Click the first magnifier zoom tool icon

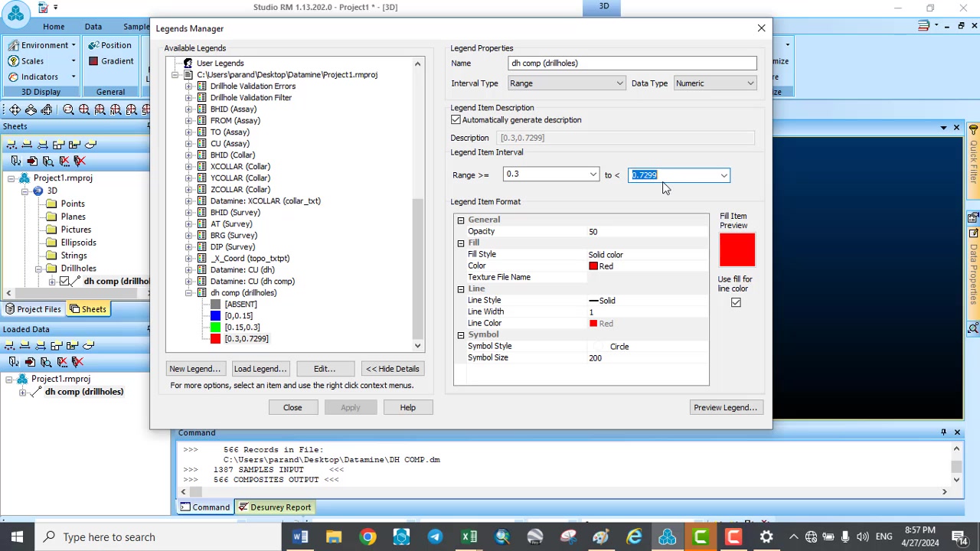68,110
